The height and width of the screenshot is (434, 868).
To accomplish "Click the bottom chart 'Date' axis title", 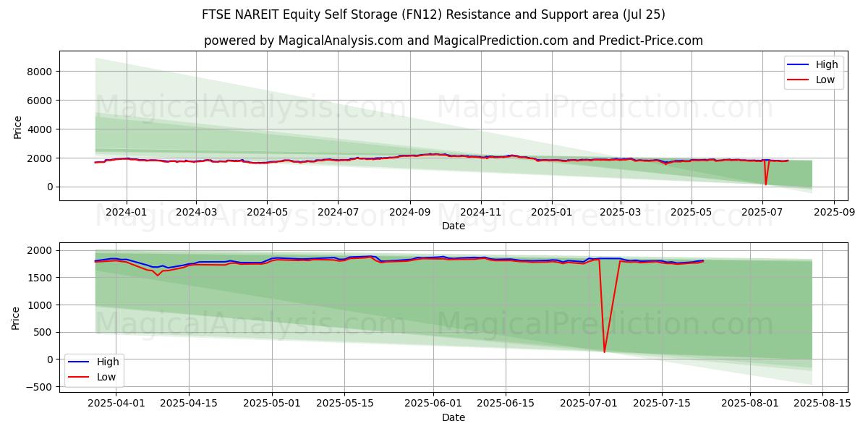I will tap(454, 417).
